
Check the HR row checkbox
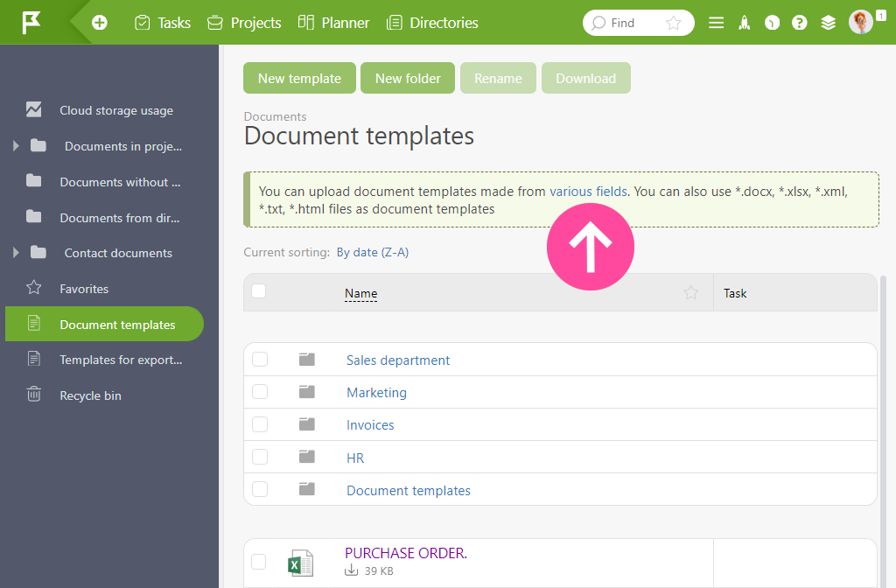tap(260, 457)
